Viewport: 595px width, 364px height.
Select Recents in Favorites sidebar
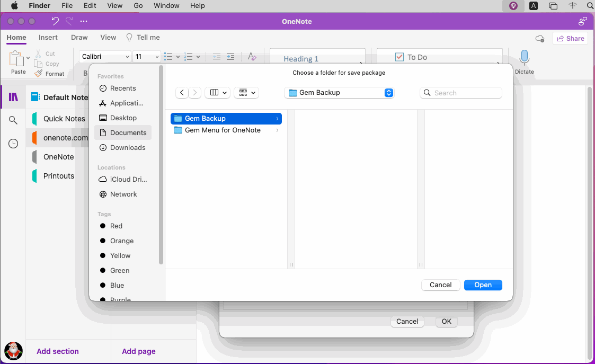(123, 88)
